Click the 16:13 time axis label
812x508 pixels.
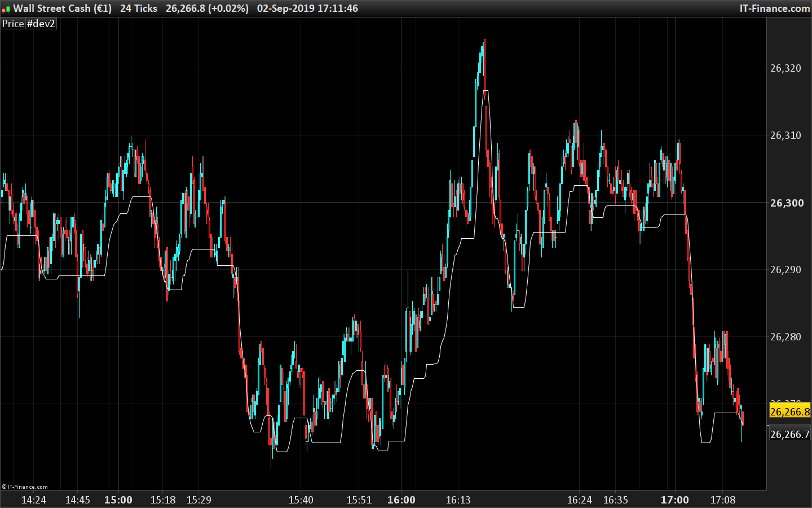pyautogui.click(x=458, y=500)
